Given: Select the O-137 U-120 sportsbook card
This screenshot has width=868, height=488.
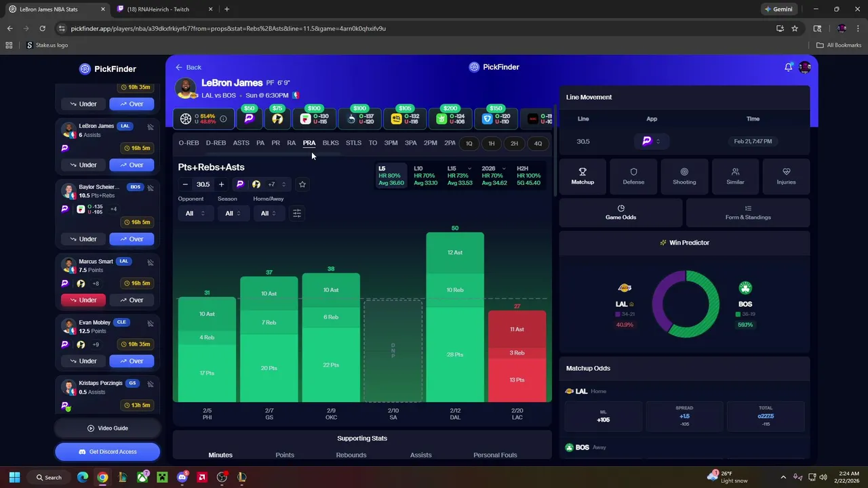Looking at the screenshot, I should tap(360, 119).
